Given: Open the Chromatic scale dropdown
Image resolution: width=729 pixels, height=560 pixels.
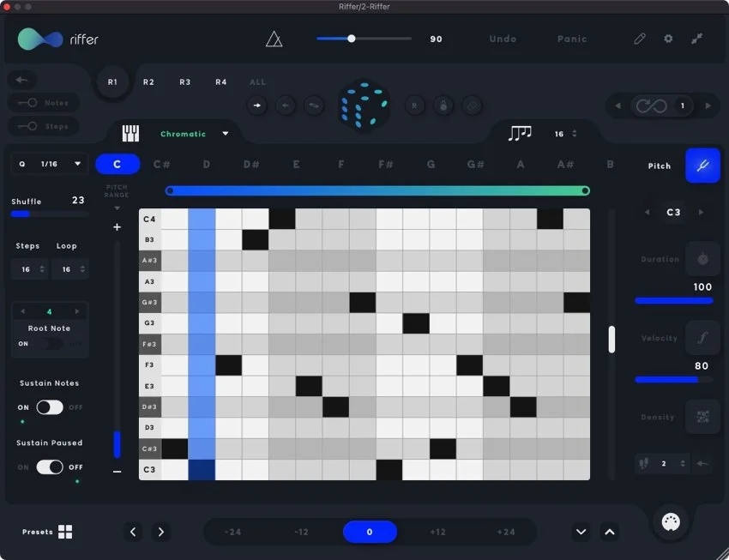Looking at the screenshot, I should (195, 134).
